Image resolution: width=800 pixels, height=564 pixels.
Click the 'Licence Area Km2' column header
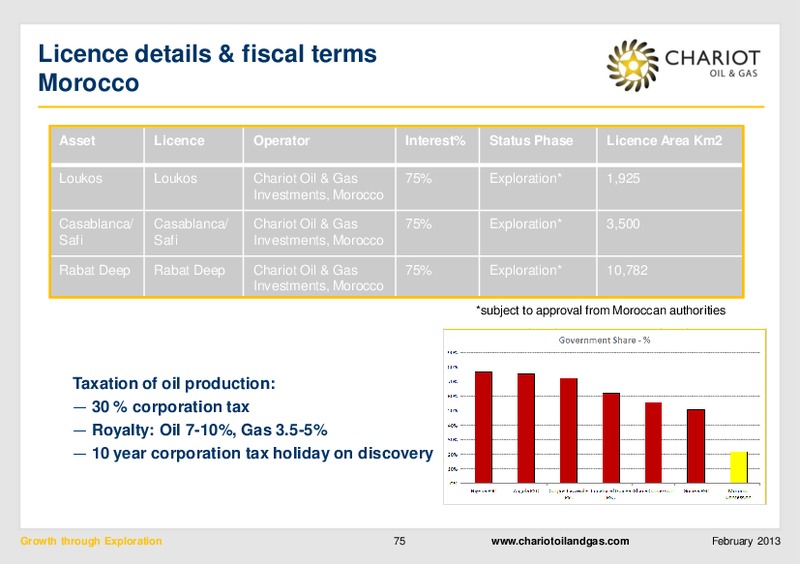[x=669, y=145]
